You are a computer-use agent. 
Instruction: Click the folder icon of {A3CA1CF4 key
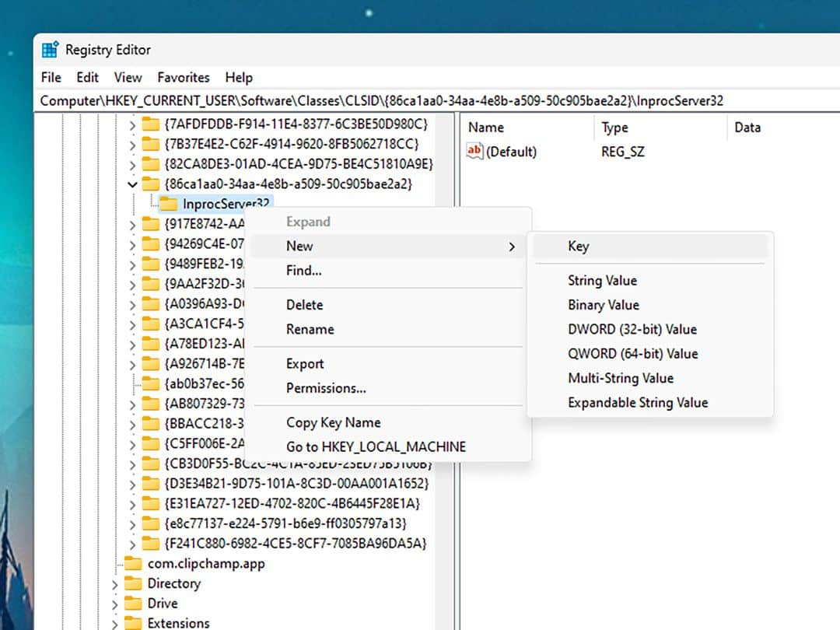coord(151,324)
